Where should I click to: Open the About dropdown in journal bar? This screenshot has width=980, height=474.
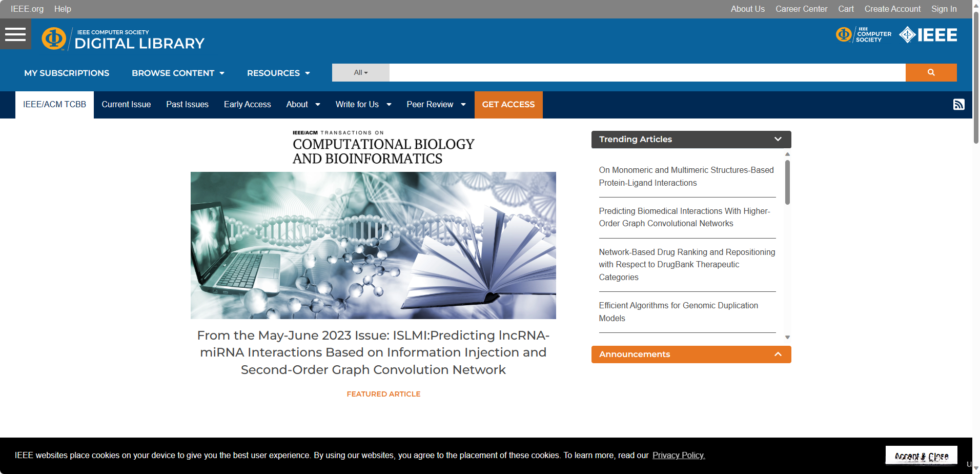pos(303,105)
